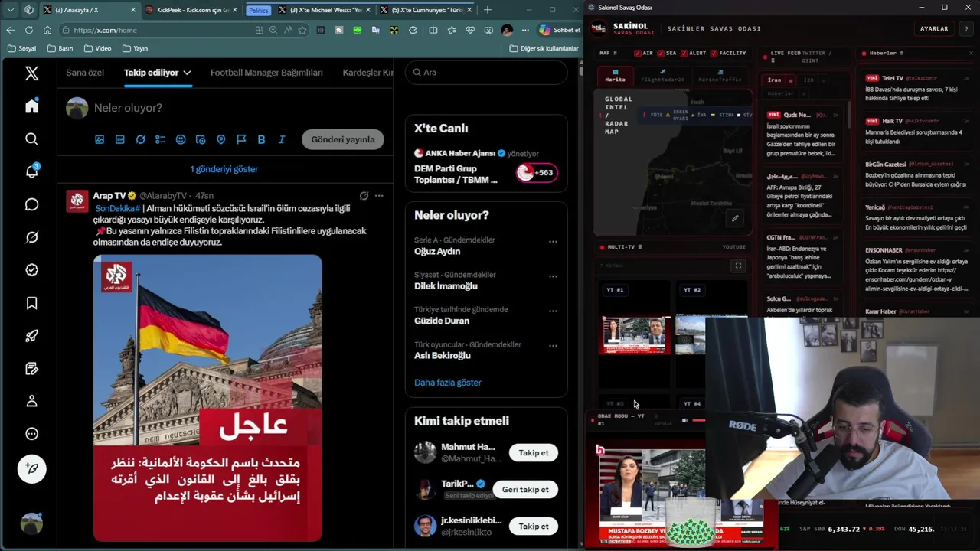Viewport: 980px width, 551px height.
Task: Add location pin icon in composer
Action: [221, 139]
